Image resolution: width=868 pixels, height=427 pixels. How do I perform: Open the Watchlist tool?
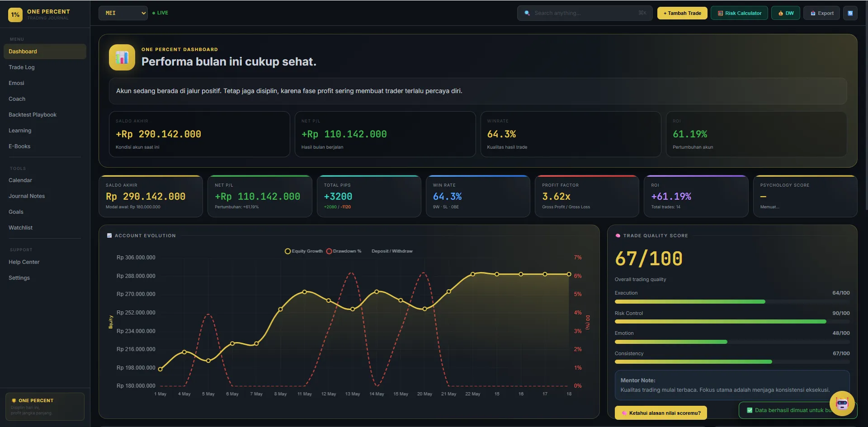[45, 228]
